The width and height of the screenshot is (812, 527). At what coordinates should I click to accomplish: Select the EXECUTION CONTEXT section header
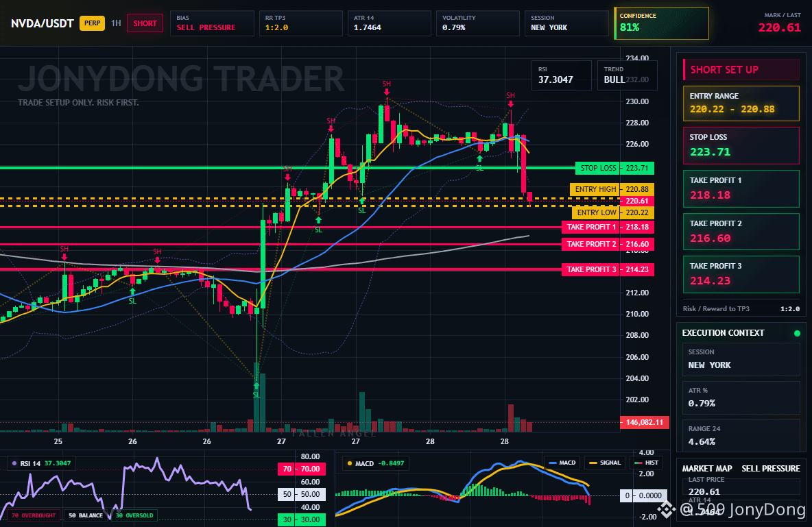click(x=723, y=333)
